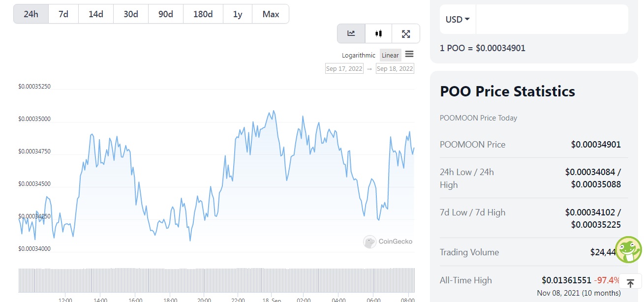644x302 pixels.
Task: Switch to line chart view
Action: (x=351, y=33)
